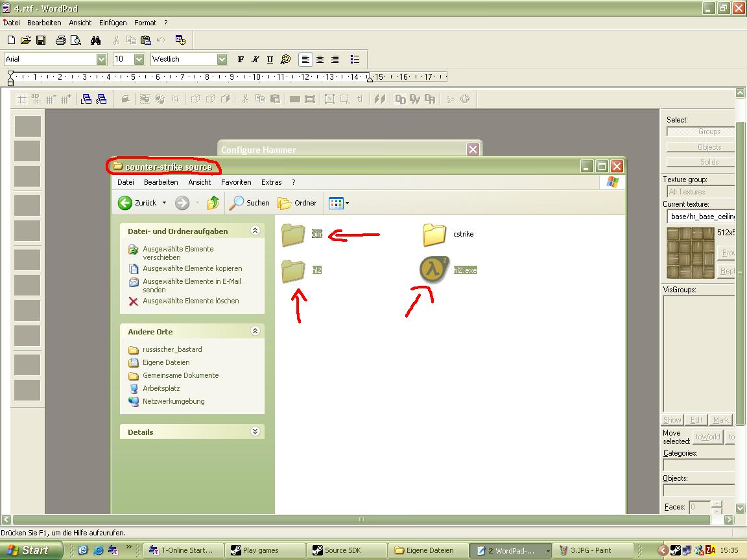Screen dimensions: 747x560
Task: Click Ausgewählte Elemente verschieben link
Action: pyautogui.click(x=178, y=253)
